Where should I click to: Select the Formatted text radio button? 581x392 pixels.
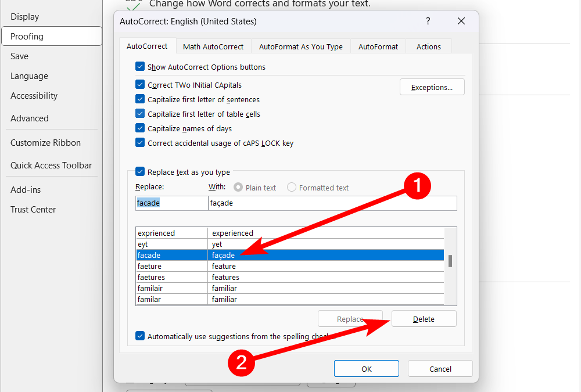tap(292, 188)
